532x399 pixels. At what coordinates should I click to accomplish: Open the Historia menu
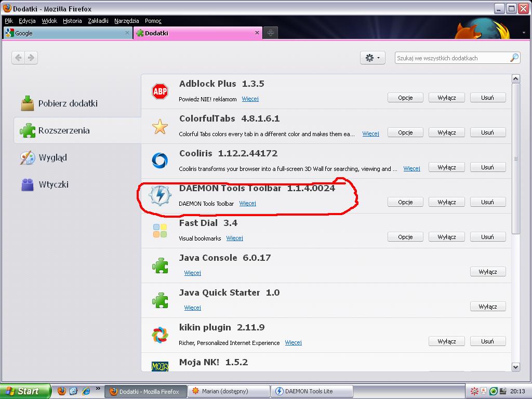click(x=72, y=21)
